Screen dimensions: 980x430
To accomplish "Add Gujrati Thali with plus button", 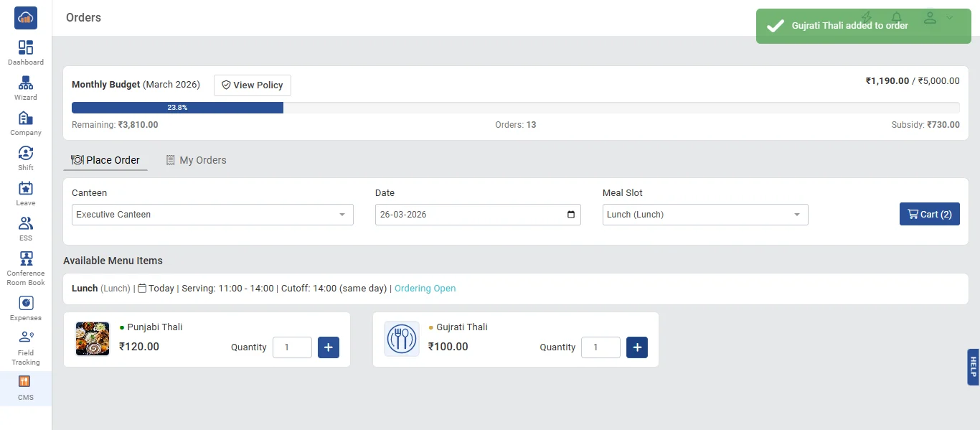I will tap(637, 347).
